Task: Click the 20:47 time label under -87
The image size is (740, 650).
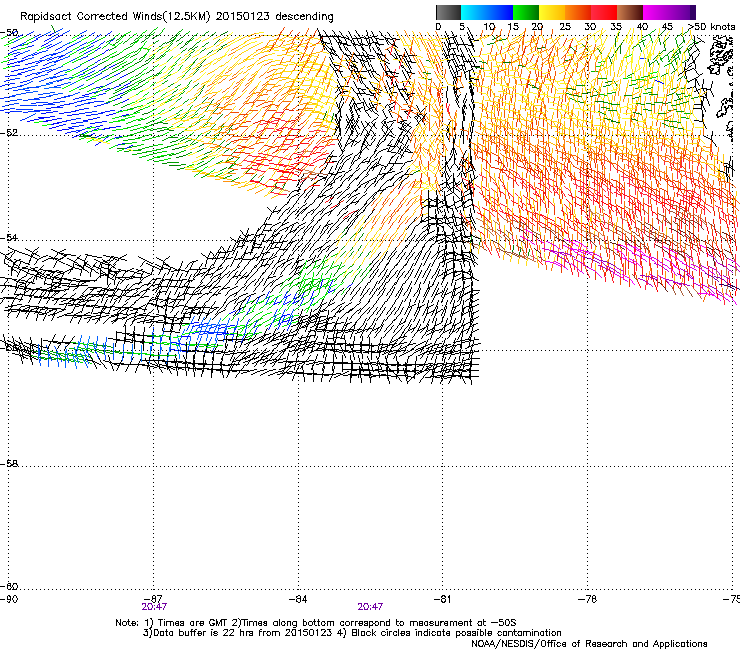Action: [154, 607]
